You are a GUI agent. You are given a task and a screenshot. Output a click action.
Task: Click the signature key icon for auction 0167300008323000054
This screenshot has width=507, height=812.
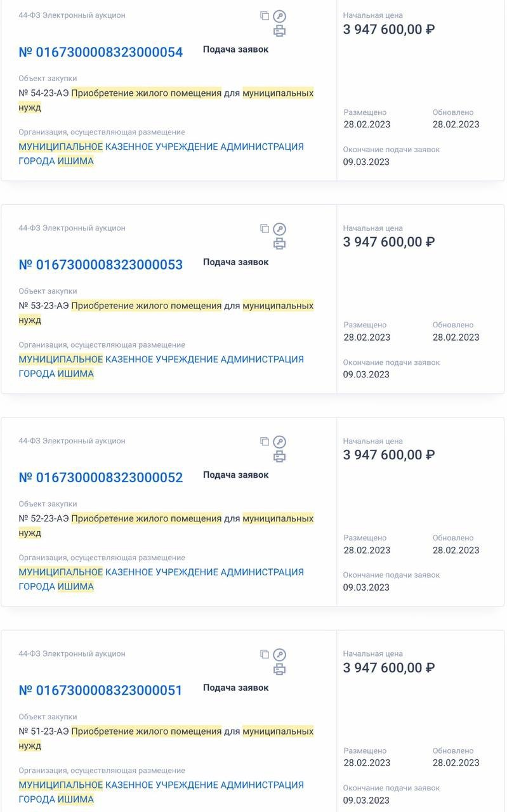tap(279, 16)
